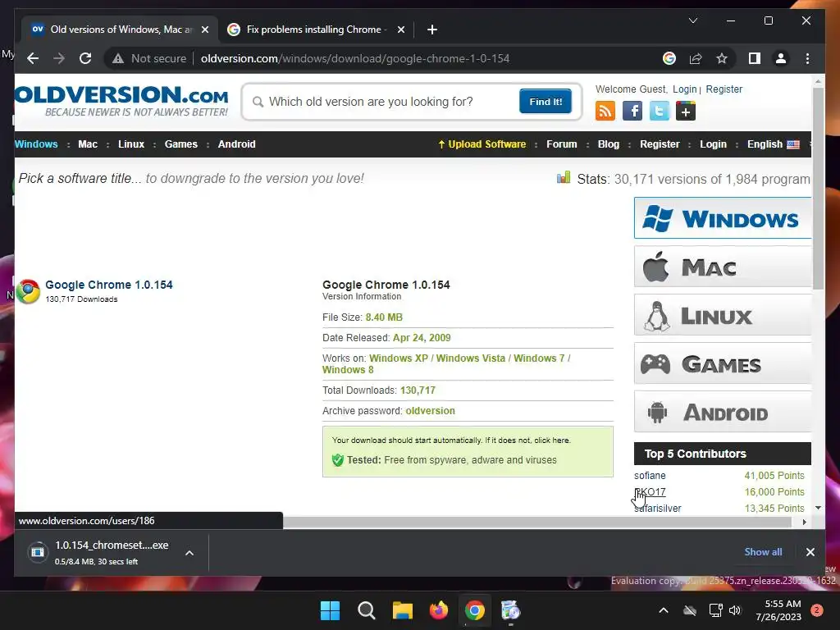Open the Chrome profile menu
Viewport: 840px width, 630px height.
[781, 58]
